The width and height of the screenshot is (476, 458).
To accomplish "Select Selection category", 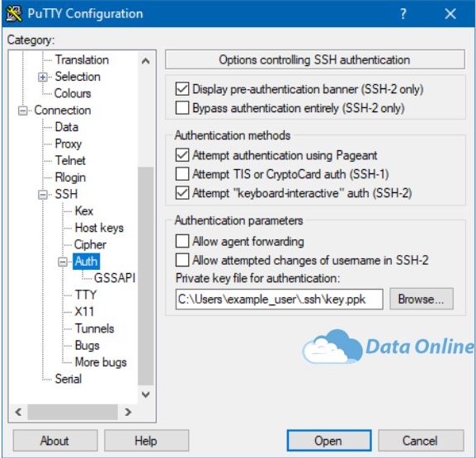I will [x=78, y=77].
